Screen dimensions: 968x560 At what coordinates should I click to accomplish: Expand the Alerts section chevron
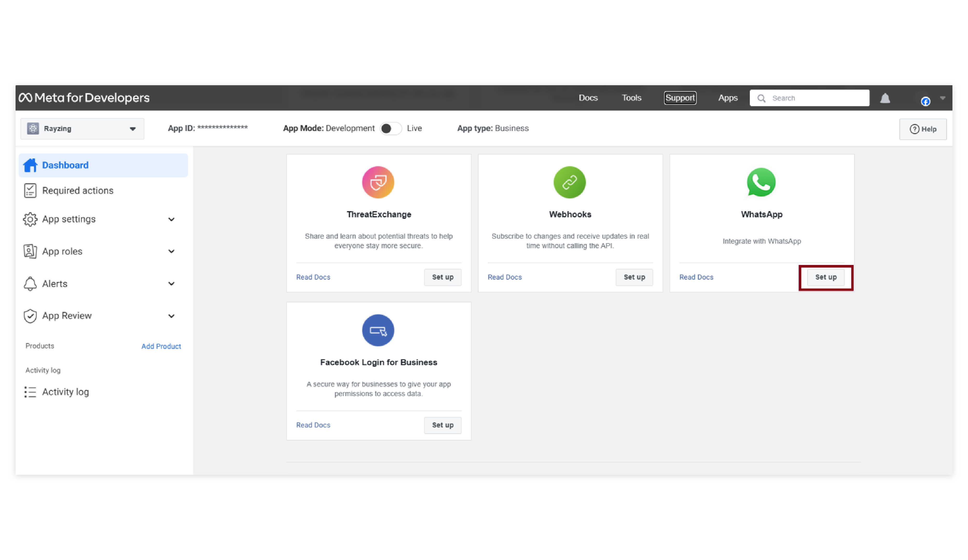(171, 284)
